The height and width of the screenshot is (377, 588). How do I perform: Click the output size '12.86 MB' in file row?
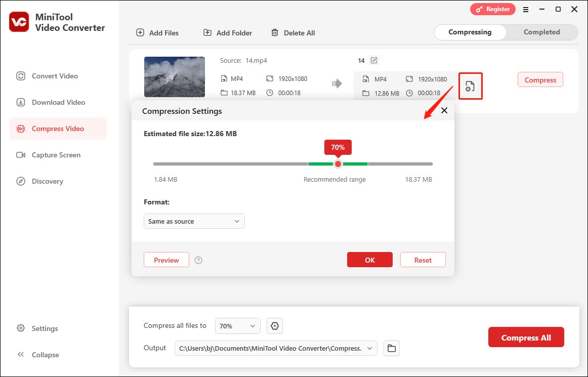pyautogui.click(x=387, y=94)
